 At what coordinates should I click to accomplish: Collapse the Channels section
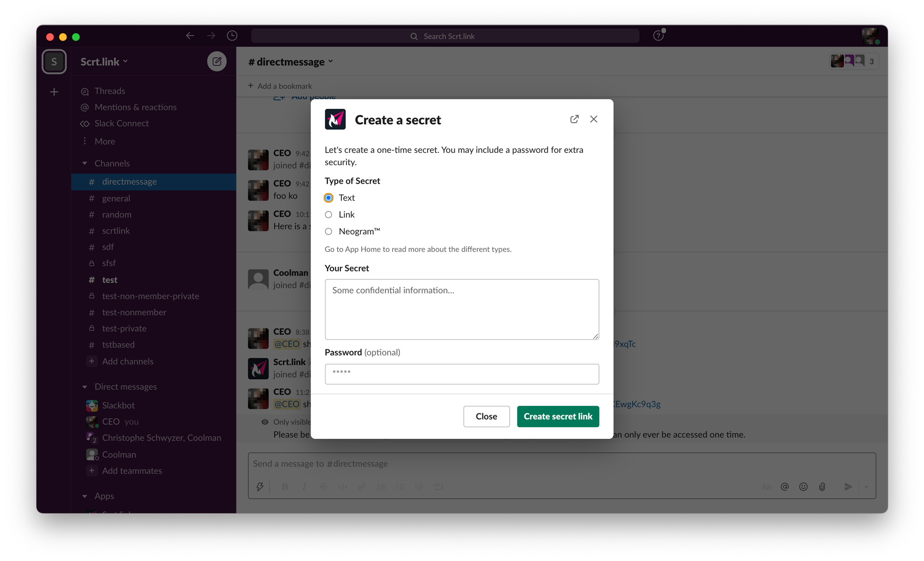(85, 163)
